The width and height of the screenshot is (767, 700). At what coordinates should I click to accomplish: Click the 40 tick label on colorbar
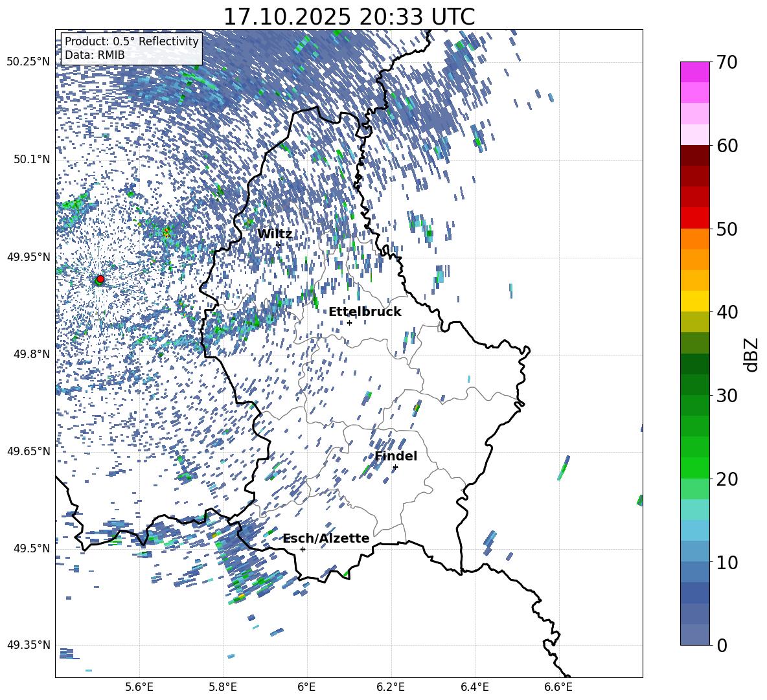727,312
